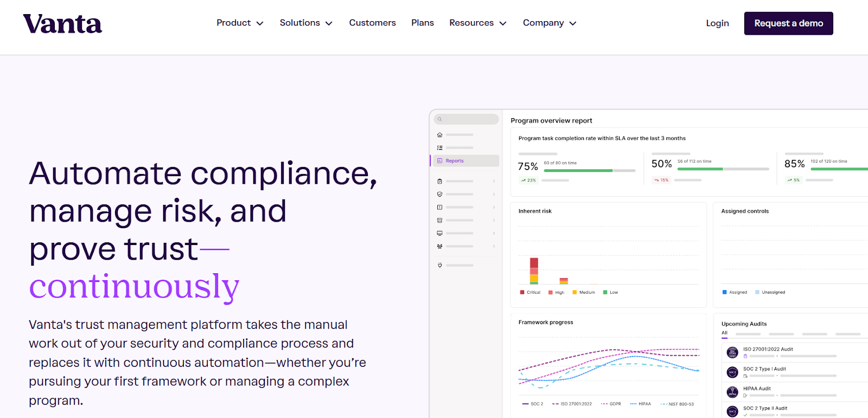Click the Low green legend swatch

point(605,292)
